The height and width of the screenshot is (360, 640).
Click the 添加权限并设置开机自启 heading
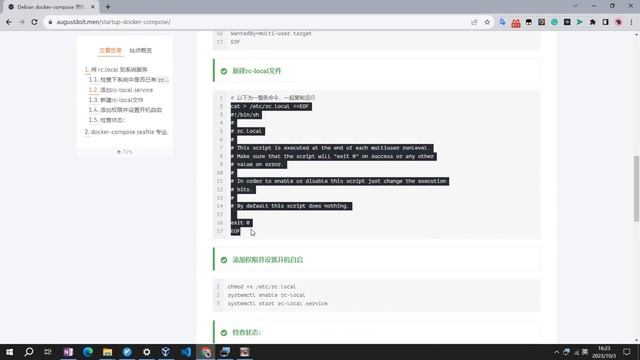point(268,260)
